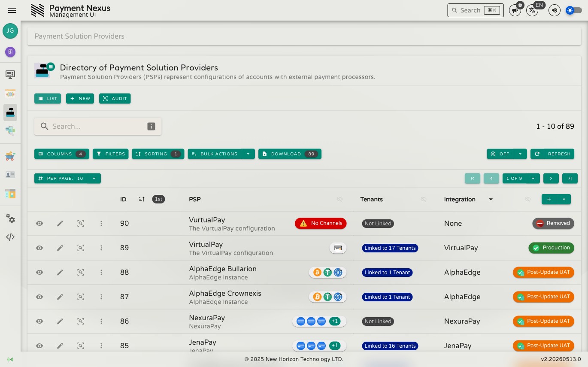Open announcements megaphone icon in header
588x367 pixels.
tap(515, 10)
